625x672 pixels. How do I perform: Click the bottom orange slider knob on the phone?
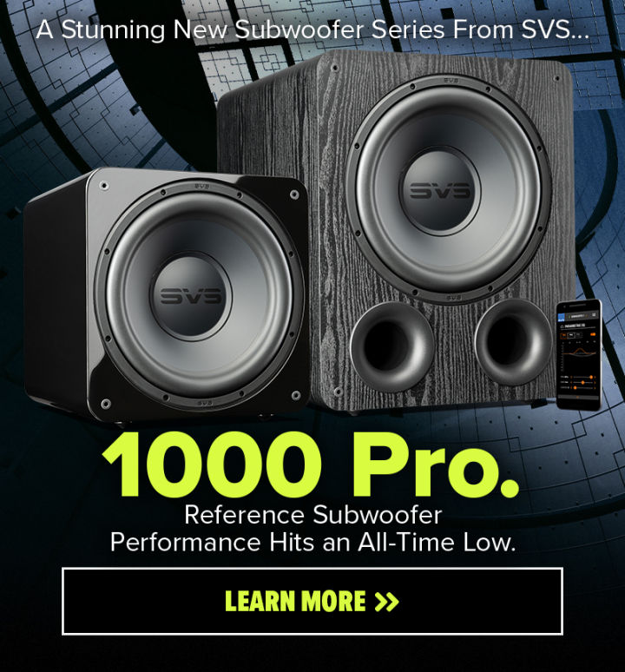click(575, 388)
